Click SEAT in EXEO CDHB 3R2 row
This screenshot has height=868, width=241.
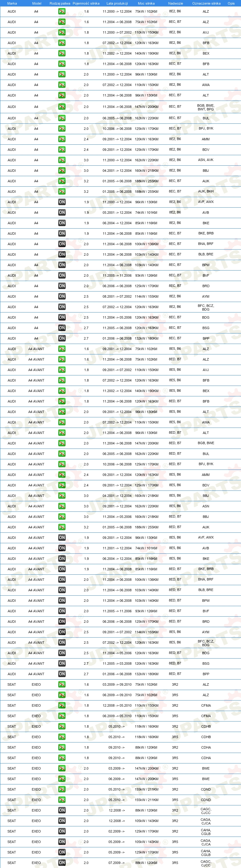[x=12, y=726]
